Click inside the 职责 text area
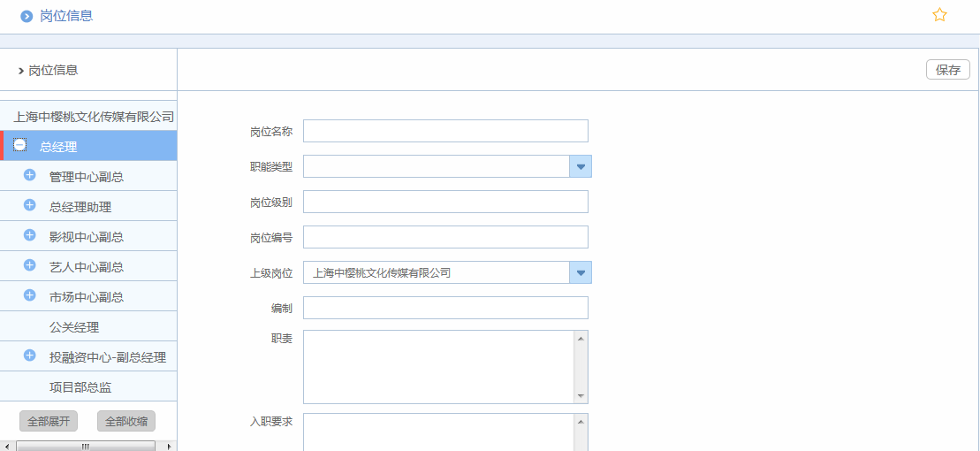This screenshot has height=451, width=980. coord(439,367)
